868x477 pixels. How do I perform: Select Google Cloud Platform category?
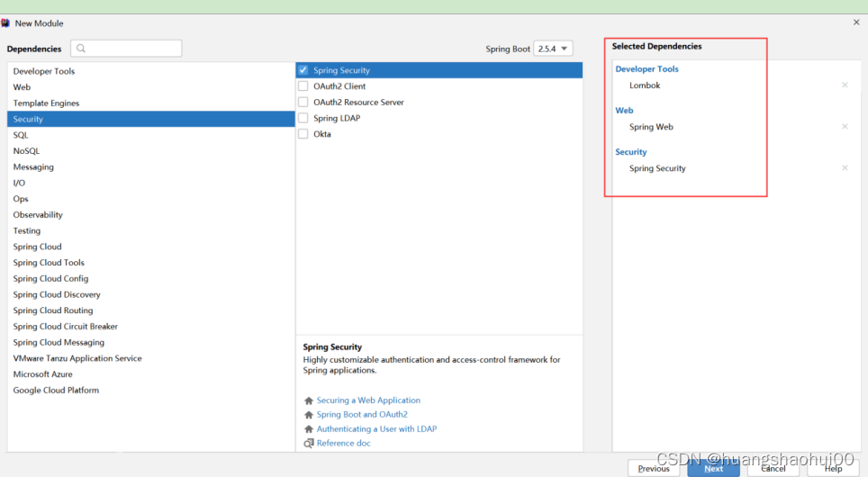click(x=150, y=390)
